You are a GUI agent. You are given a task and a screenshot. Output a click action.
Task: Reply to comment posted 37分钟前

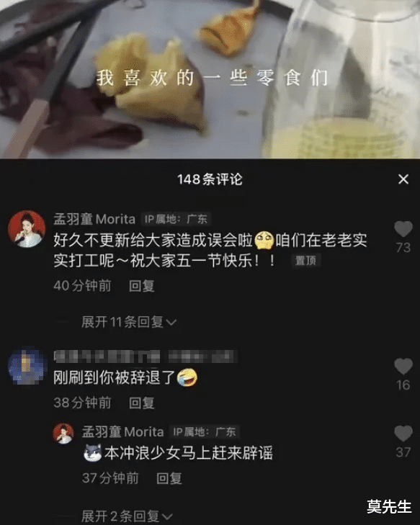pyautogui.click(x=169, y=478)
